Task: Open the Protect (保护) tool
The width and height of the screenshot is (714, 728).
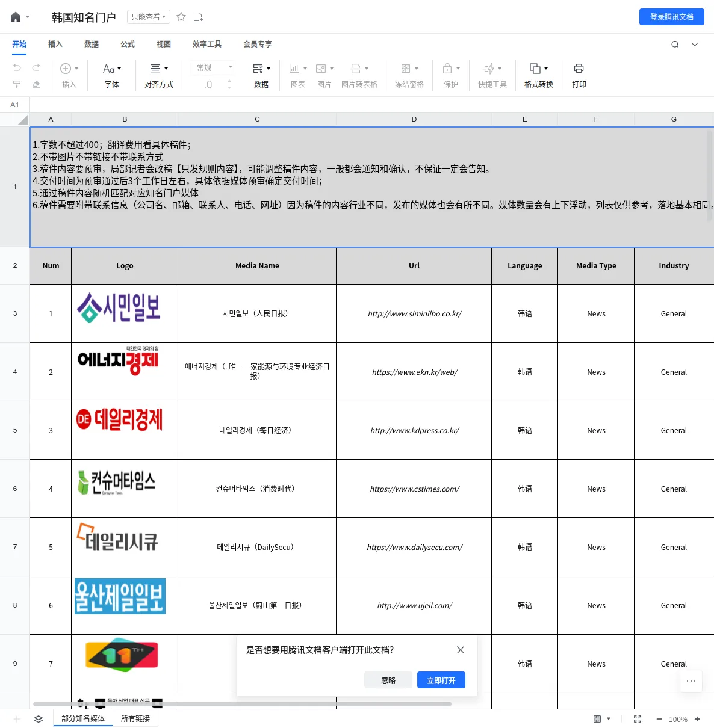Action: coord(451,76)
